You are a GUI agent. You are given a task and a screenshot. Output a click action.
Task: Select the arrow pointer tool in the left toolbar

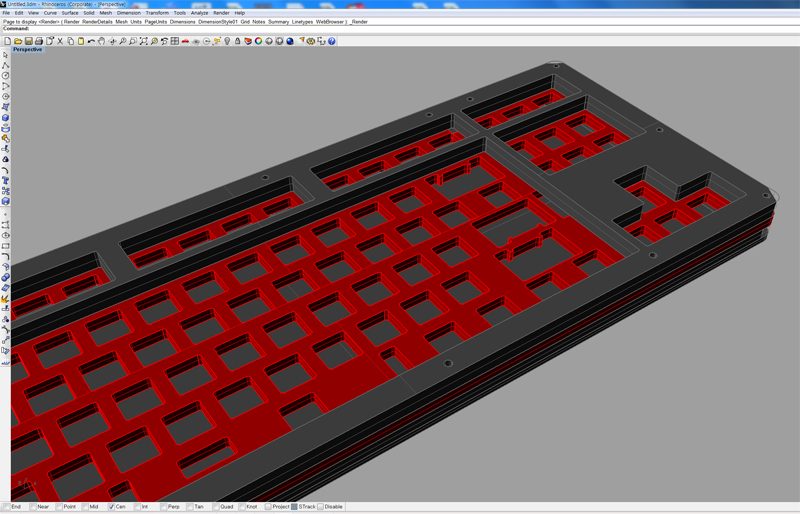5,55
